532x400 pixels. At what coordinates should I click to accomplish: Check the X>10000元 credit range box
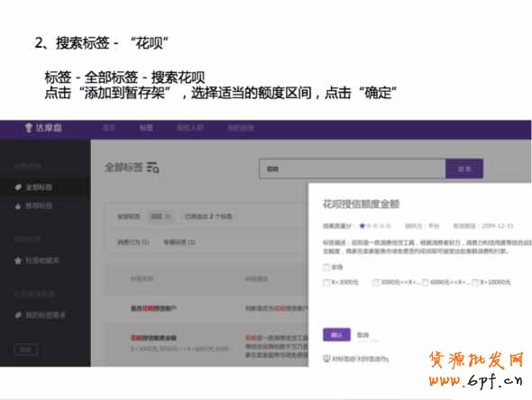[x=475, y=282]
